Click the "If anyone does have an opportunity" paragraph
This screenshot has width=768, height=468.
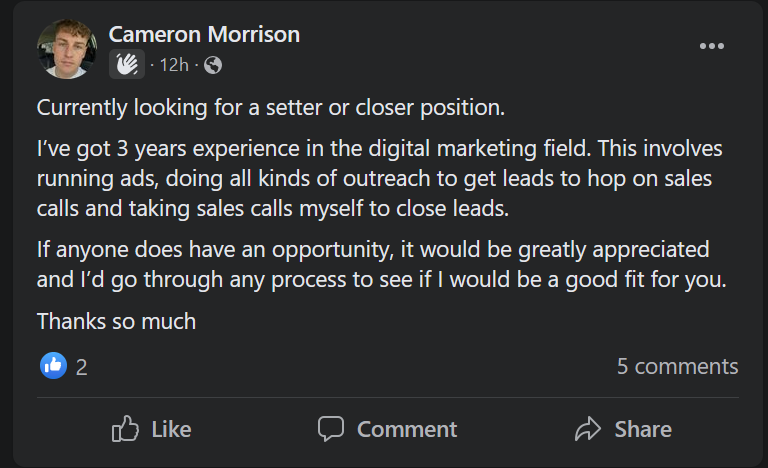pyautogui.click(x=380, y=264)
